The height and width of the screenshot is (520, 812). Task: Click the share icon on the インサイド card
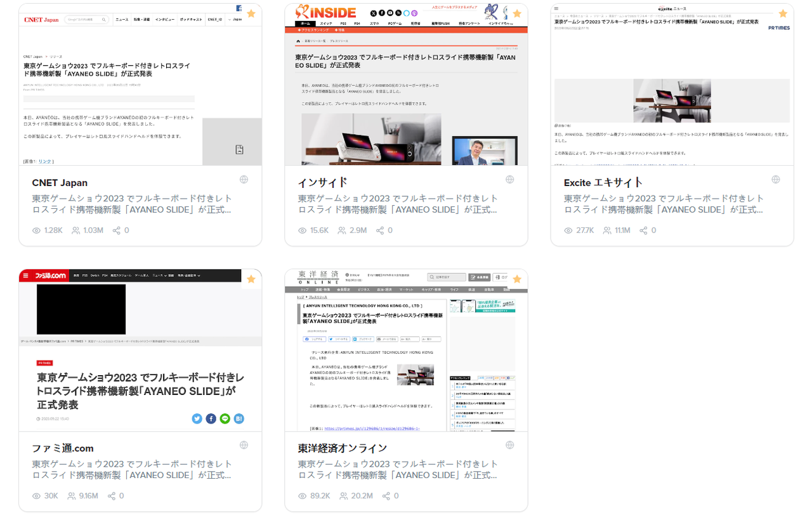coord(380,230)
